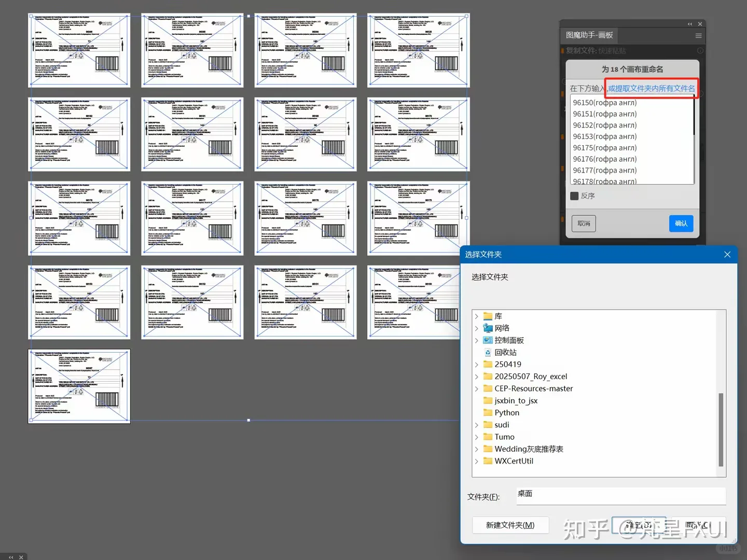Expand the Tumo folder node
Image resolution: width=747 pixels, height=560 pixels.
pos(477,437)
